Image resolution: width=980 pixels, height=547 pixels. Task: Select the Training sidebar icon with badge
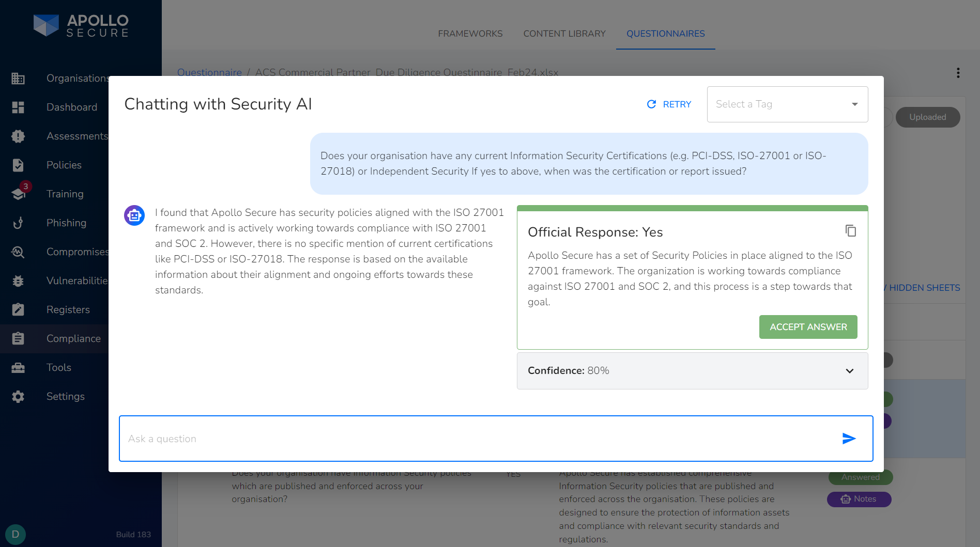click(18, 194)
